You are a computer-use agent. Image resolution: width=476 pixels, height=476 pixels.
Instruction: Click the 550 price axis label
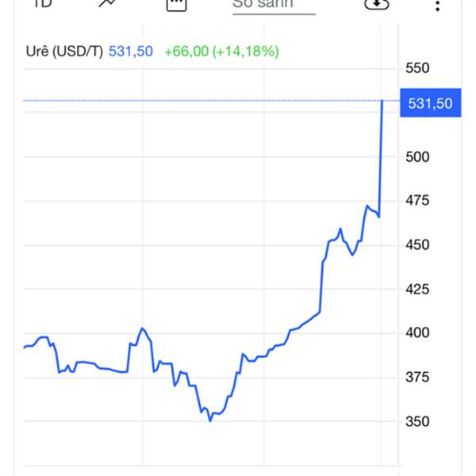(416, 68)
